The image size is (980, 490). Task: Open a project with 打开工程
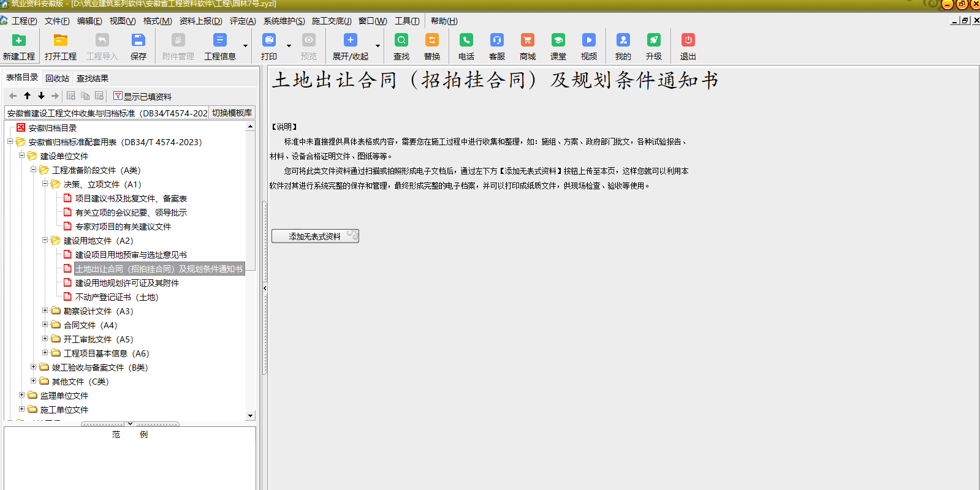[60, 41]
